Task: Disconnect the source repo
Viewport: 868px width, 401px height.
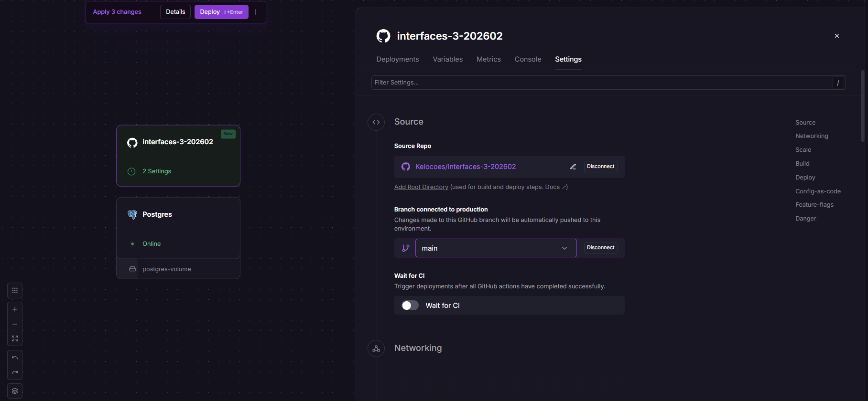Action: (601, 167)
